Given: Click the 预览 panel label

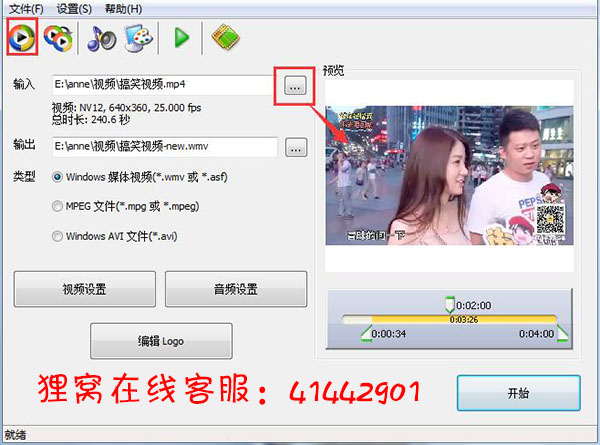Looking at the screenshot, I should pyautogui.click(x=333, y=70).
